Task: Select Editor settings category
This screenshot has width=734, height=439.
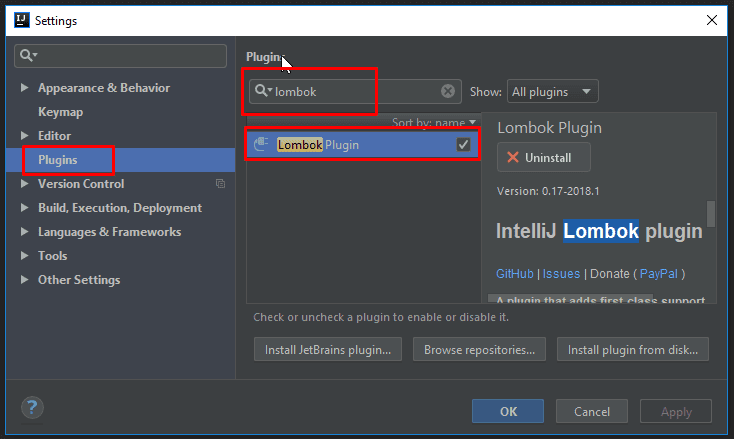Action: click(x=54, y=136)
